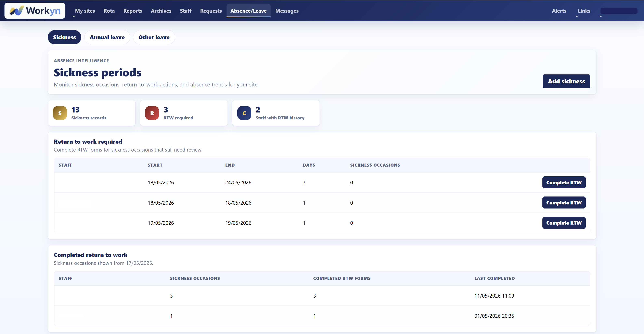The image size is (644, 334).
Task: Open the Requests page
Action: click(211, 11)
